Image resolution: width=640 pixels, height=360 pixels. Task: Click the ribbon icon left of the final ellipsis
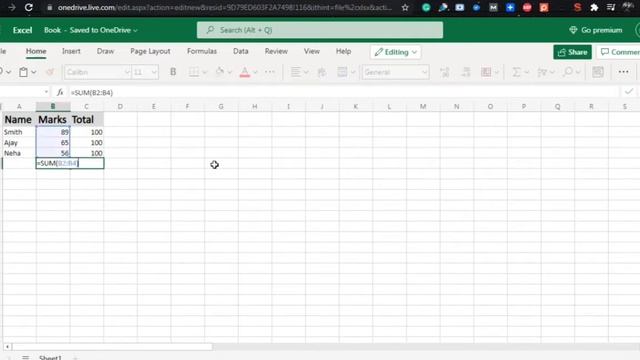tap(598, 72)
